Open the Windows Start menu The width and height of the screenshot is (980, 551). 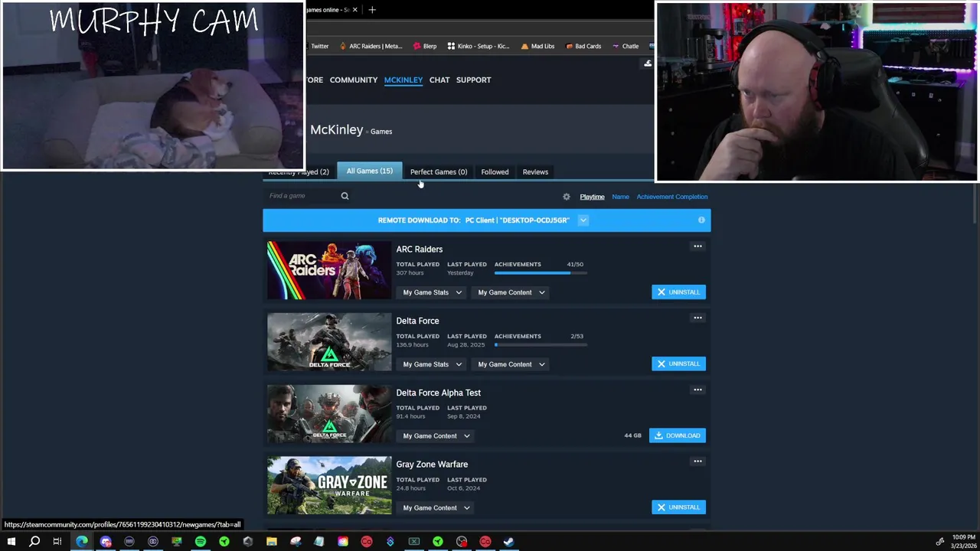[x=11, y=542]
